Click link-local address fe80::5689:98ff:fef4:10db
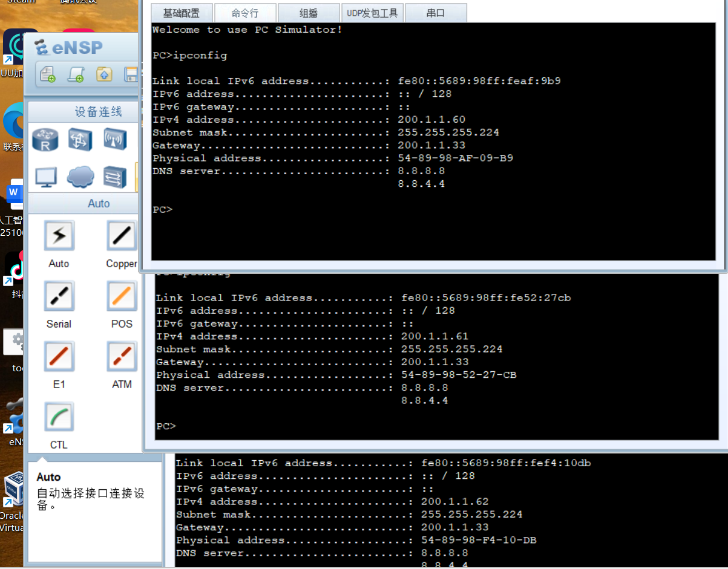Image resolution: width=728 pixels, height=569 pixels. (506, 463)
